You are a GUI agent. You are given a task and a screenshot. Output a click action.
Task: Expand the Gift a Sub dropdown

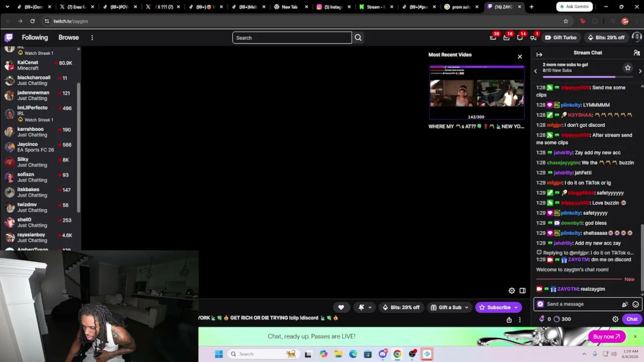coord(466,308)
